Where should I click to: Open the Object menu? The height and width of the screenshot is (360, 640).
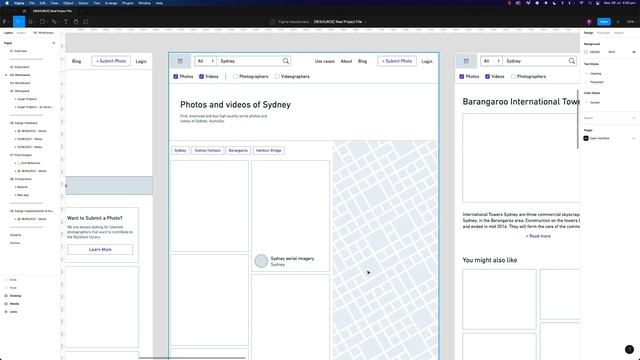(68, 3)
